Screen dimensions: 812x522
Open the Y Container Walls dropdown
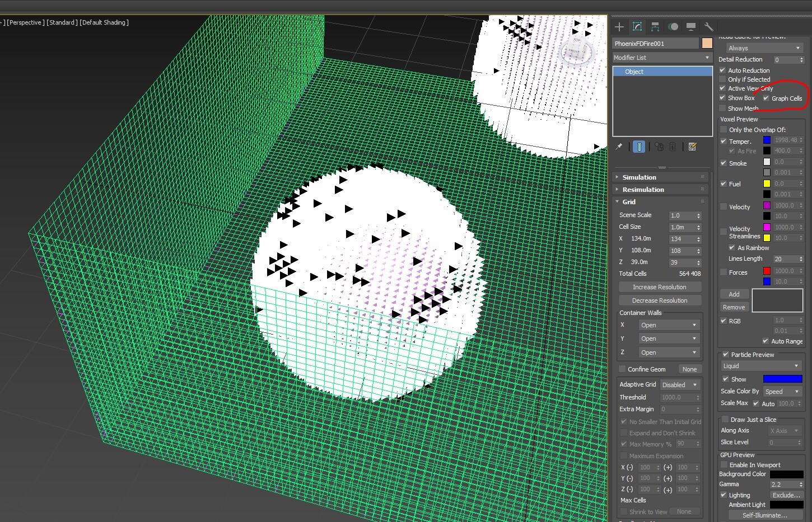click(x=669, y=338)
